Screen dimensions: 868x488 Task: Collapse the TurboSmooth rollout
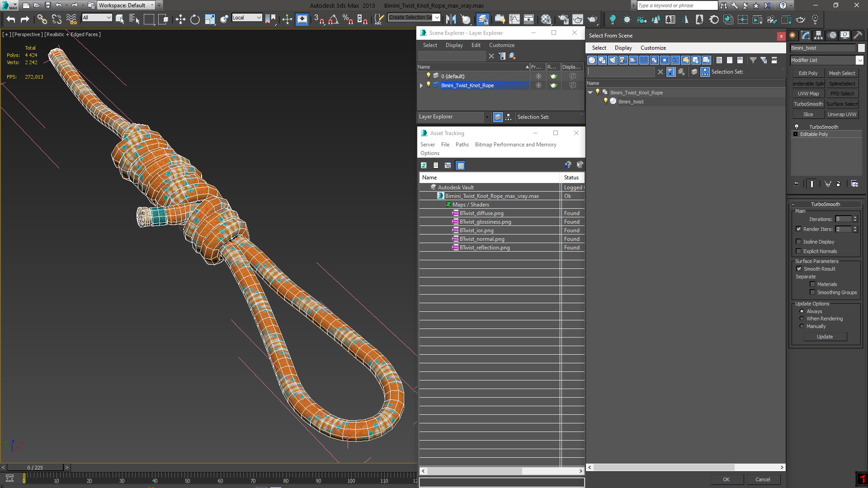793,204
